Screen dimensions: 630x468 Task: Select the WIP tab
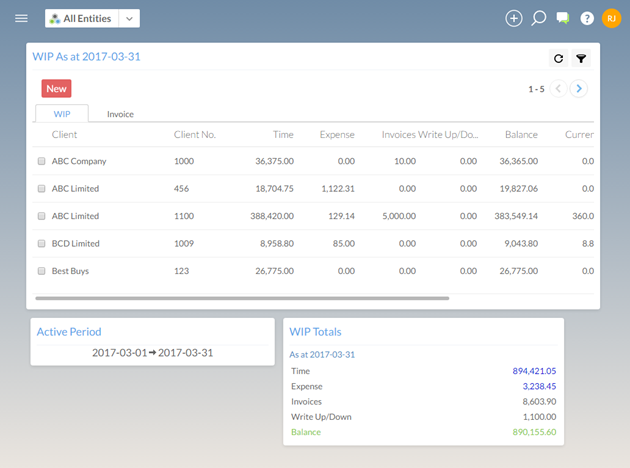coord(61,114)
